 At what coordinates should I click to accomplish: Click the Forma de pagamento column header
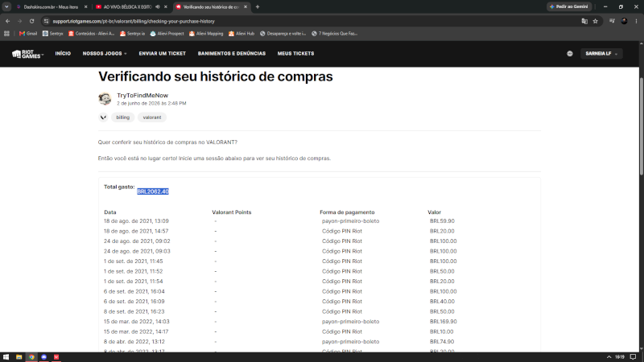tap(347, 212)
